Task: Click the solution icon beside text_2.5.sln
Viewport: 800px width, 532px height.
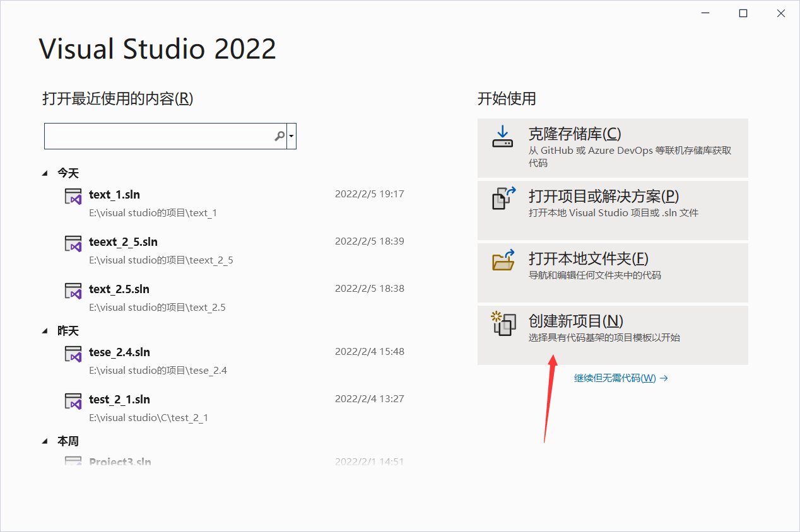Action: pos(73,291)
